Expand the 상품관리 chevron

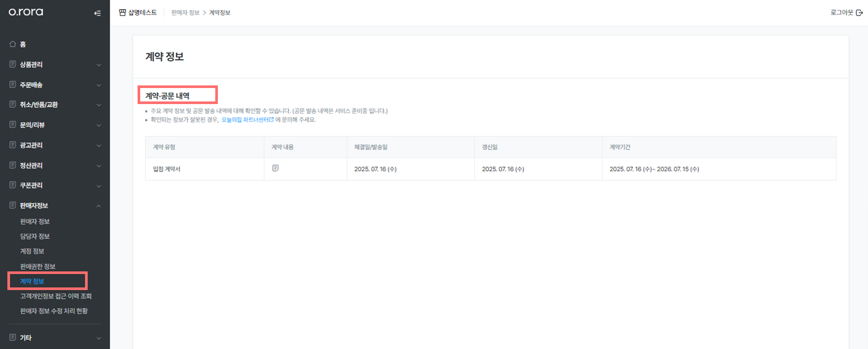pos(99,65)
